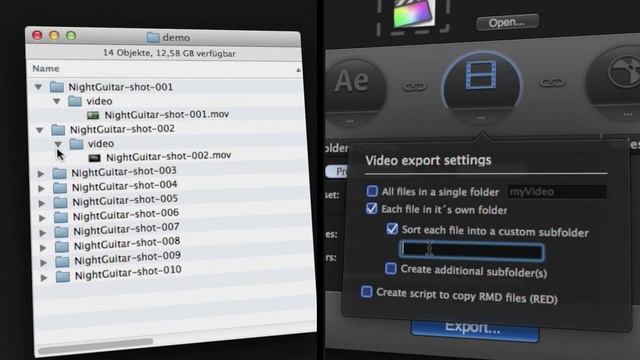Screen dimensions: 640x360
Task: Select NightGuitar-shot-005 row text
Action: (125, 200)
